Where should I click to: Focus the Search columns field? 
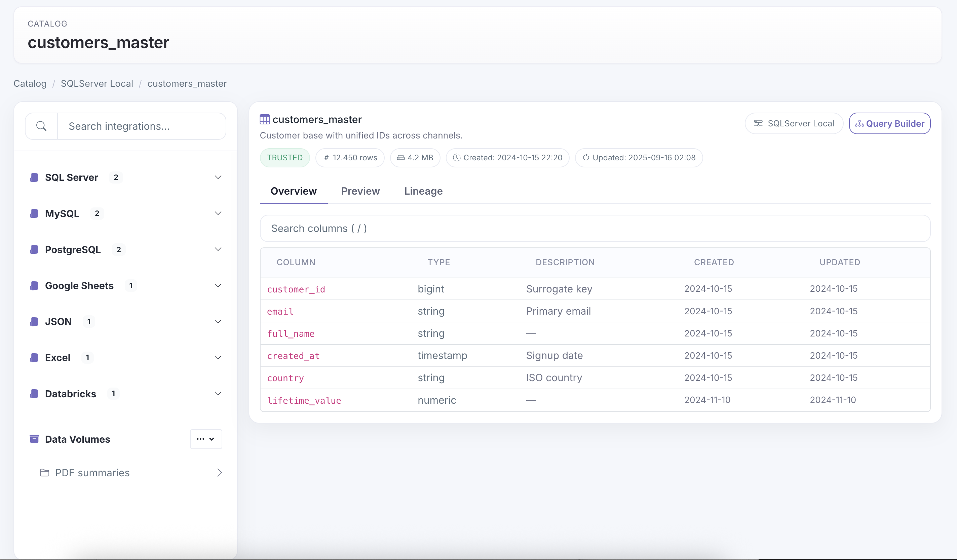coord(595,229)
